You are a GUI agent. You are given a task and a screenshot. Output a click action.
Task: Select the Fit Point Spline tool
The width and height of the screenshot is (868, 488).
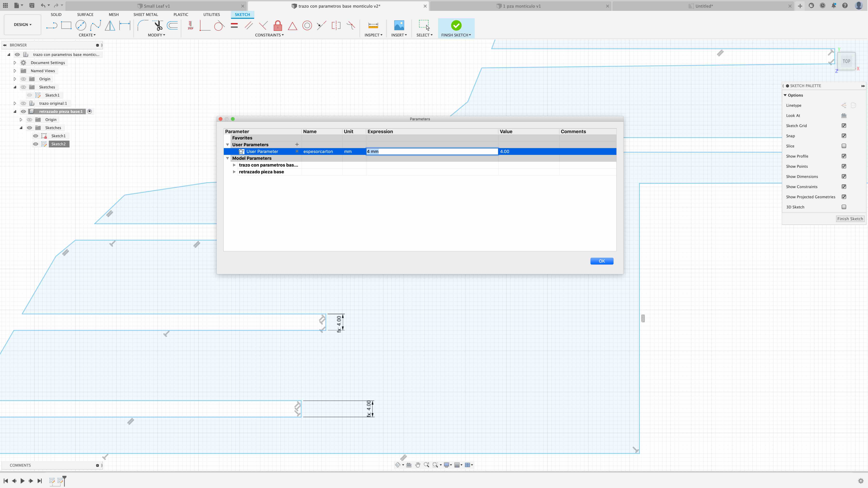[x=95, y=26]
